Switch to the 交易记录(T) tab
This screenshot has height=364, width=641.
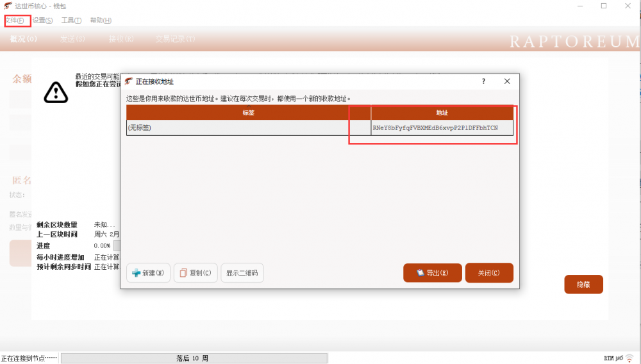(x=175, y=39)
